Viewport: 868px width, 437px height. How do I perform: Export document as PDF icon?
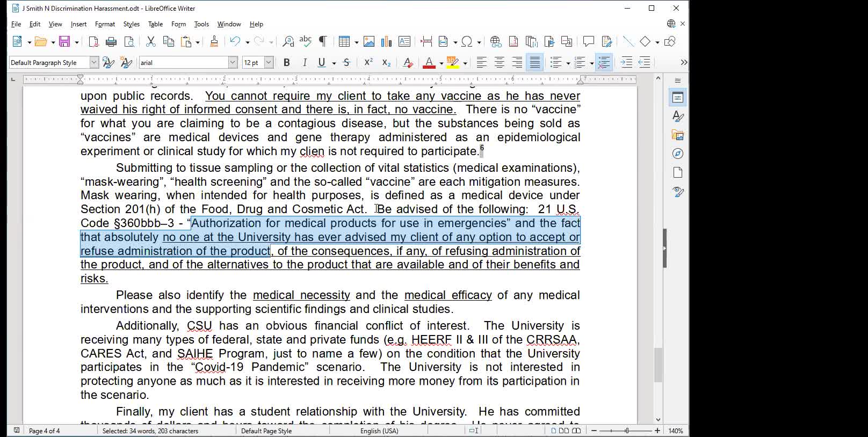click(93, 42)
